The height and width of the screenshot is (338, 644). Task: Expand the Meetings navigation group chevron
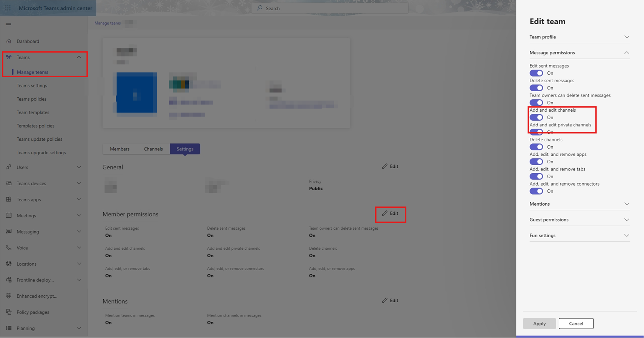click(79, 215)
